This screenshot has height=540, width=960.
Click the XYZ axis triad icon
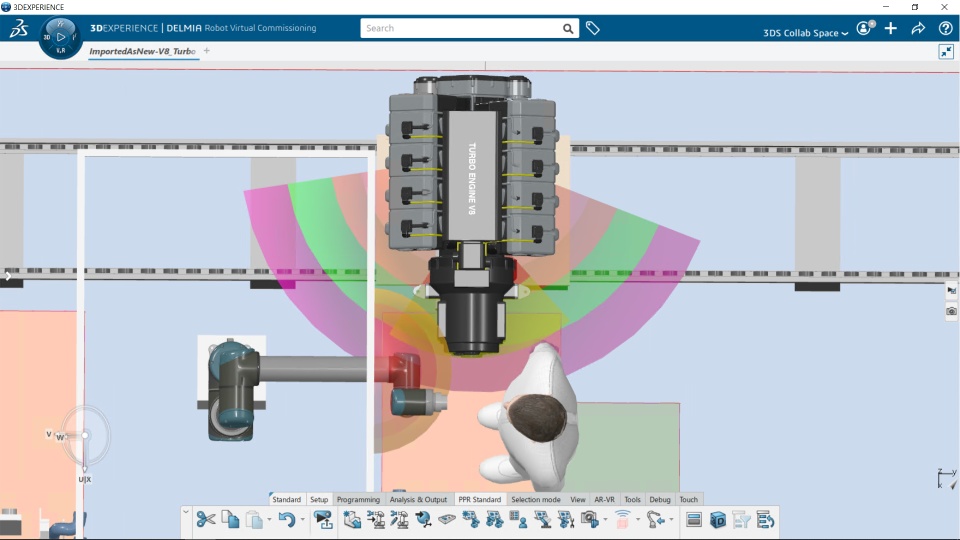click(947, 478)
